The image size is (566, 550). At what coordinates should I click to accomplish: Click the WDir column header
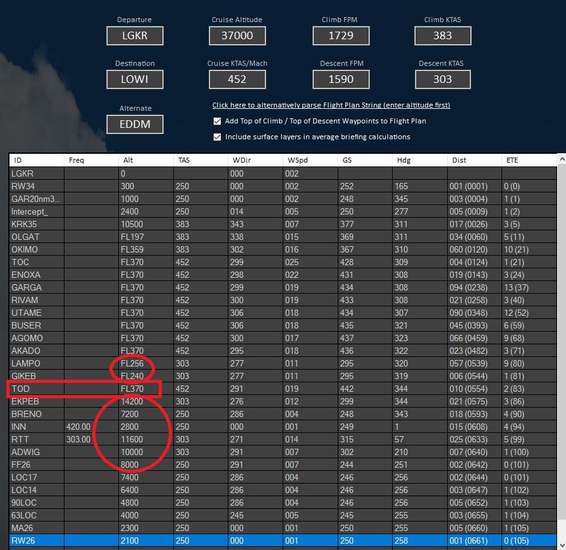(x=256, y=160)
